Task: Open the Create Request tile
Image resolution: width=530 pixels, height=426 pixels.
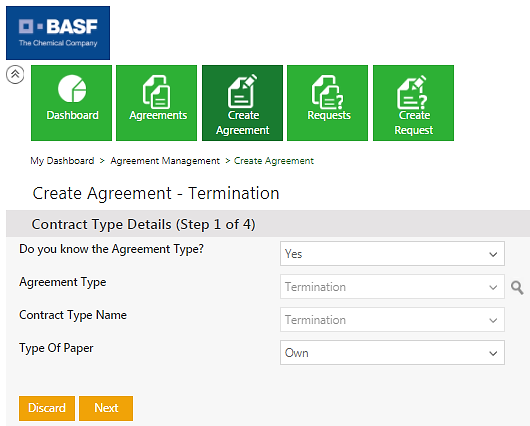Action: (x=413, y=103)
